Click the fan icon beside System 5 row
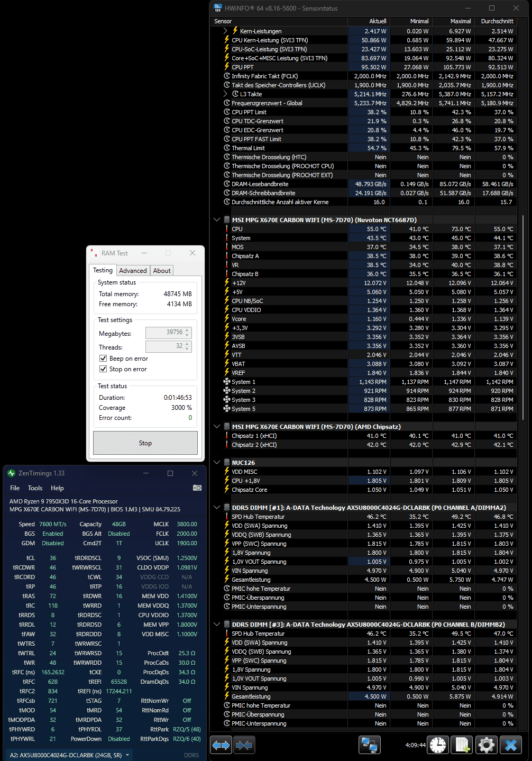The image size is (532, 761). [227, 409]
